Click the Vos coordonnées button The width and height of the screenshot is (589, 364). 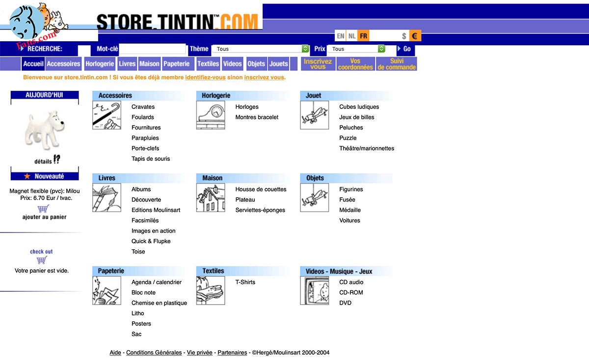[x=355, y=64]
